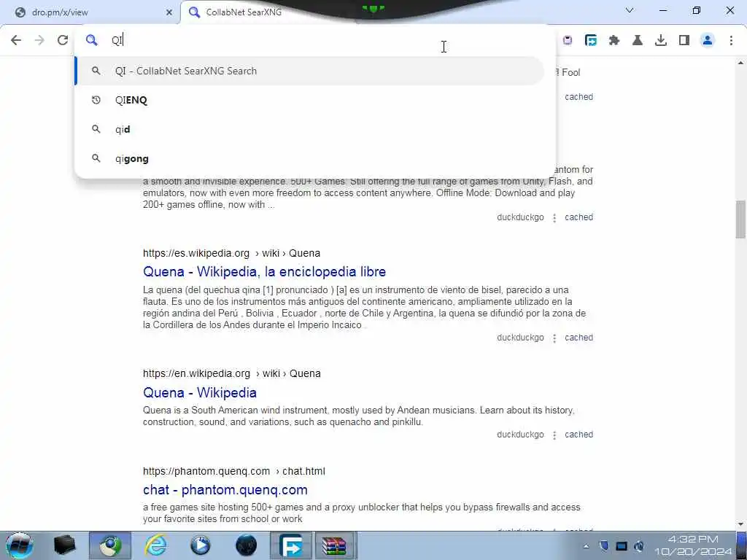Open the 'Quena - Wikipedia' English result
This screenshot has width=747, height=560.
click(x=200, y=393)
